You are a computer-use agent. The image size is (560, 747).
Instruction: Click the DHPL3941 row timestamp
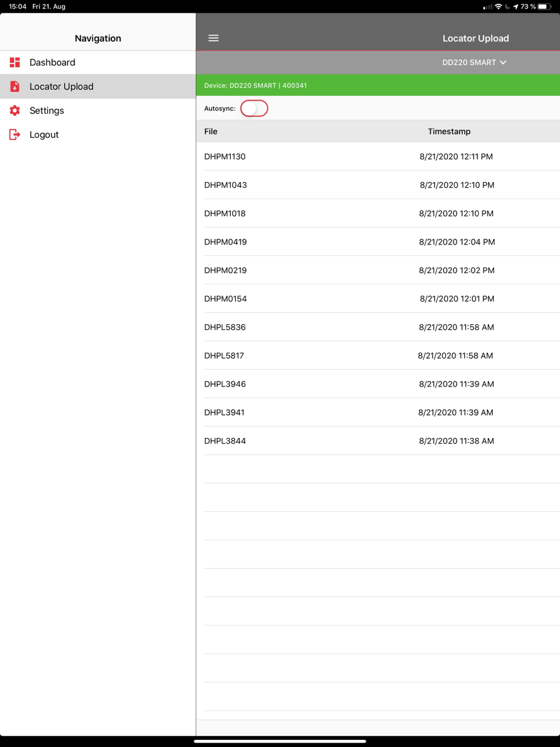tap(456, 412)
